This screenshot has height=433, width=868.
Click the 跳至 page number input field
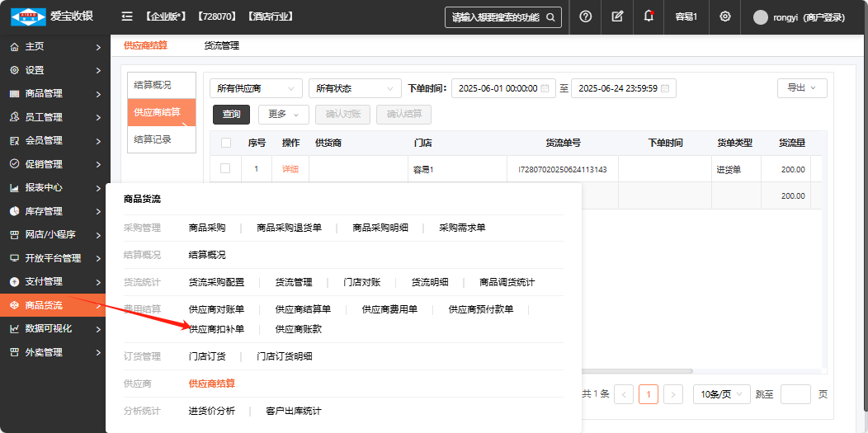pos(795,394)
